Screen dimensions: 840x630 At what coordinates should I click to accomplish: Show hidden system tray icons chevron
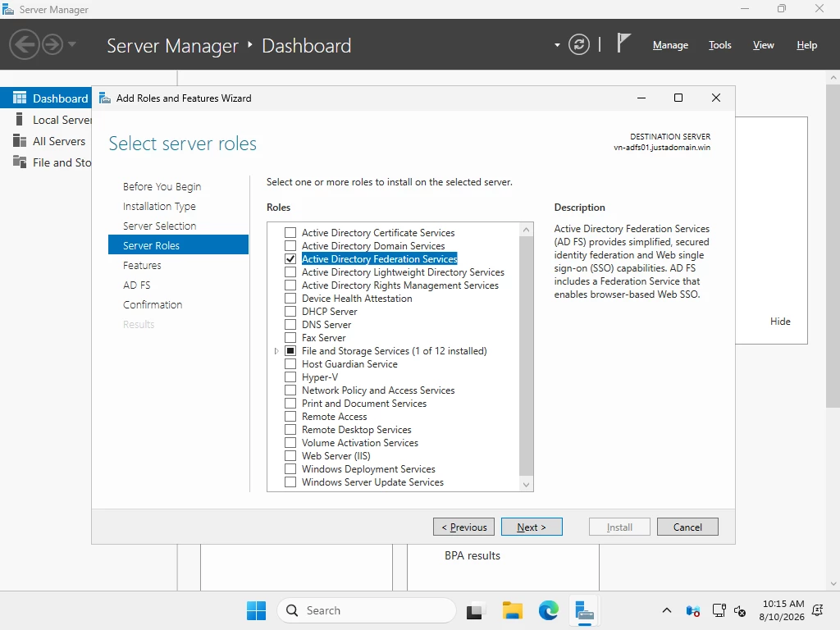(666, 610)
